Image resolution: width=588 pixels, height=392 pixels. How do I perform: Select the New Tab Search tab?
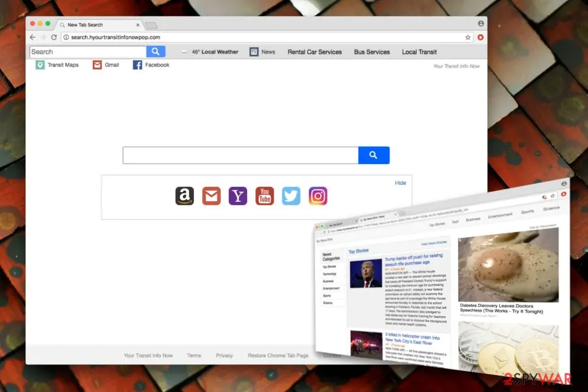pos(99,25)
